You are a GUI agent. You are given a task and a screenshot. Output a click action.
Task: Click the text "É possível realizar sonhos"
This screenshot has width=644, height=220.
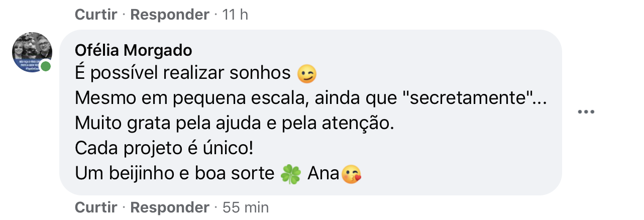tap(183, 74)
